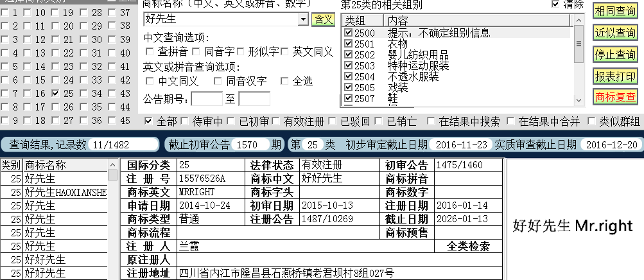Sort by the 类组 column header
Image resolution: width=644 pixels, height=280 pixels.
click(x=362, y=21)
